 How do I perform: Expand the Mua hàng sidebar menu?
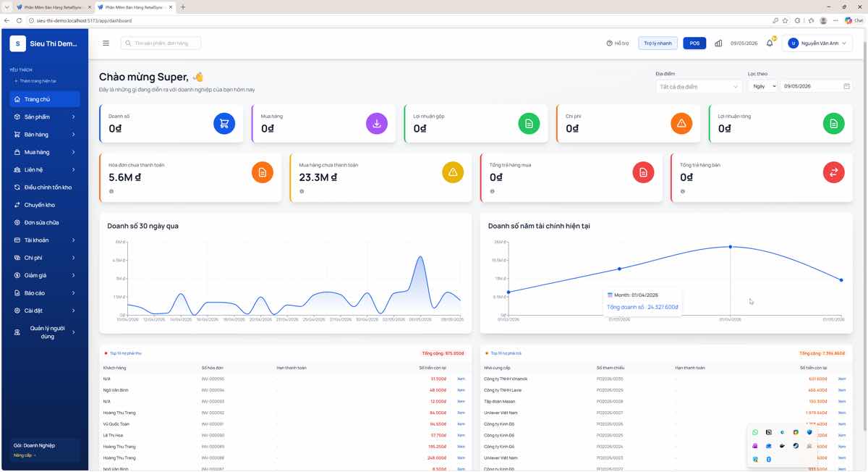45,152
